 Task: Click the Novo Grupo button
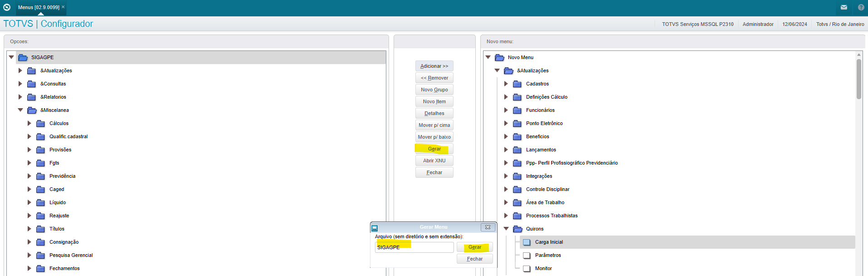(x=434, y=90)
